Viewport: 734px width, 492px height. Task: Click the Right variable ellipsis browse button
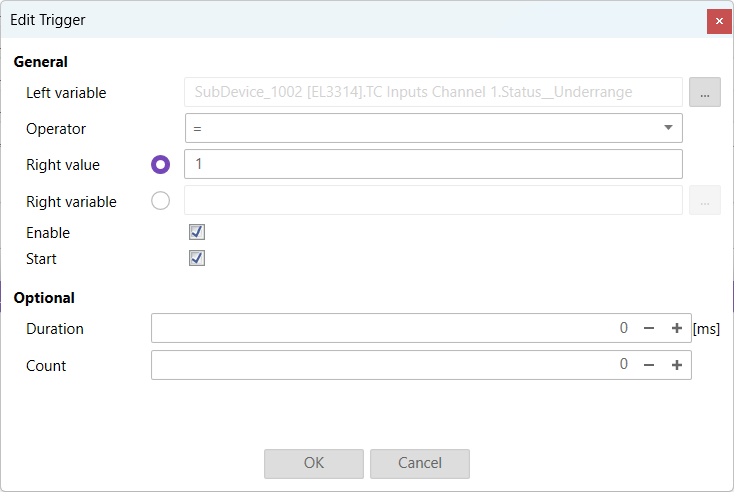point(704,201)
